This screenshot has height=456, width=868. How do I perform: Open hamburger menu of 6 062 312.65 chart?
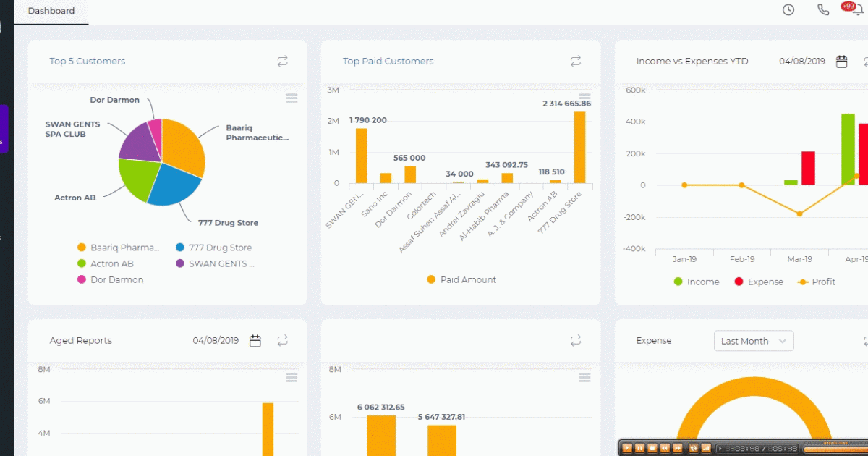click(585, 377)
